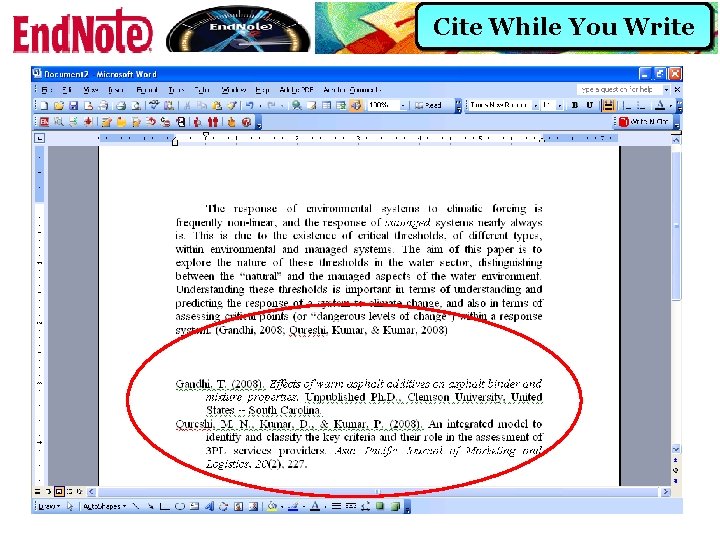Image resolution: width=720 pixels, height=540 pixels.
Task: Switch to Print Layout view button
Action: point(59,491)
